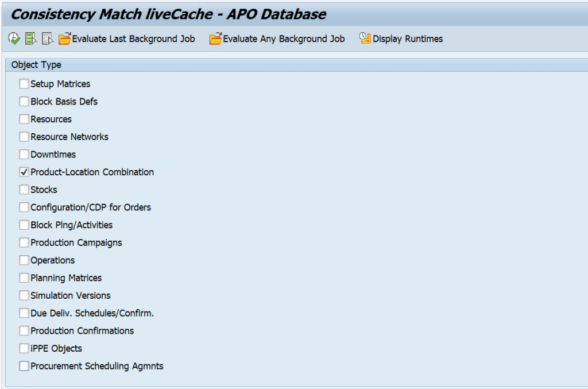This screenshot has height=389, width=588.
Task: Check the Resources object type
Action: (x=24, y=119)
